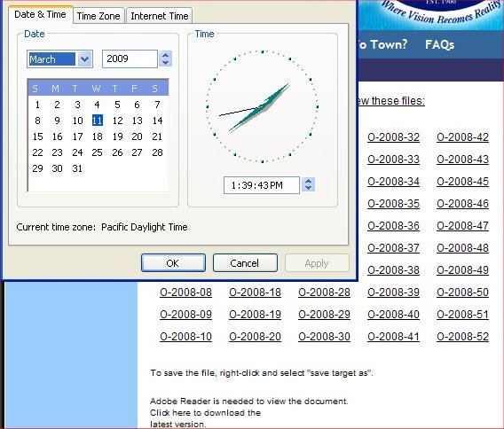Select day 29 in the calendar
Viewport: 504px width, 429px height.
coord(37,168)
